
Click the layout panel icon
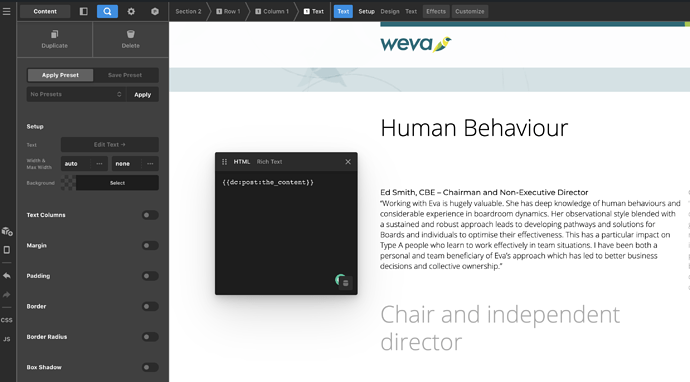click(x=84, y=11)
